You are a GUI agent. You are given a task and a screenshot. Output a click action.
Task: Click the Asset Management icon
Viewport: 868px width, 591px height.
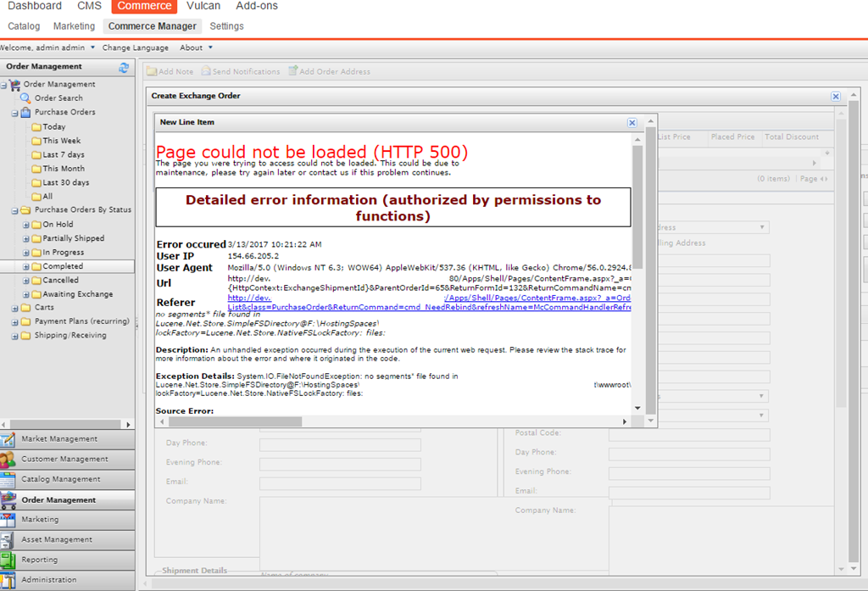tap(8, 540)
